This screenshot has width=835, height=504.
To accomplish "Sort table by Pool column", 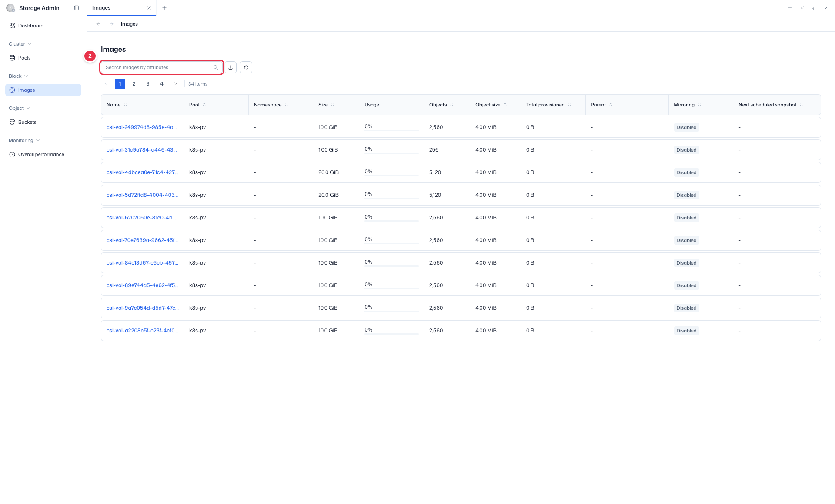I will point(204,105).
